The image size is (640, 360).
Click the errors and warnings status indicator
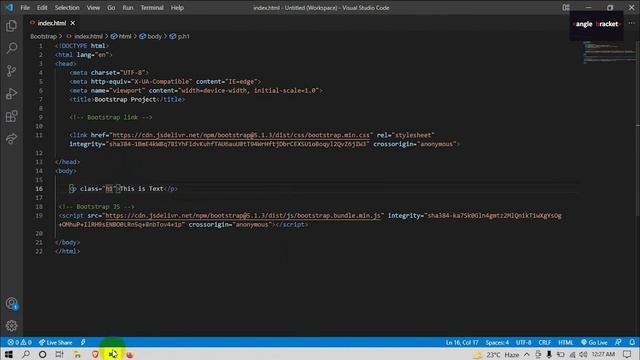click(20, 342)
